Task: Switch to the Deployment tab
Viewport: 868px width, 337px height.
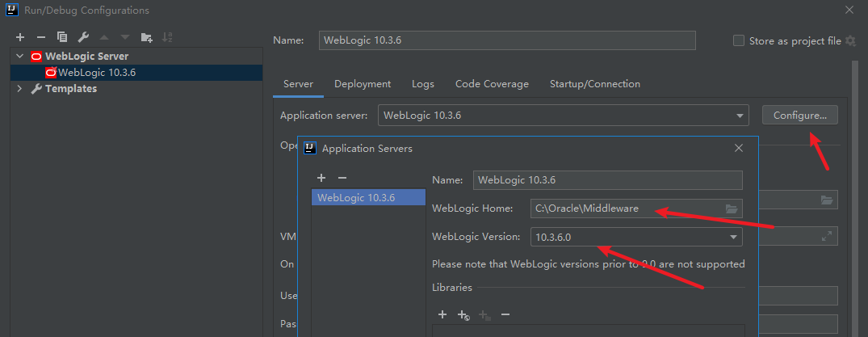Action: (363, 84)
